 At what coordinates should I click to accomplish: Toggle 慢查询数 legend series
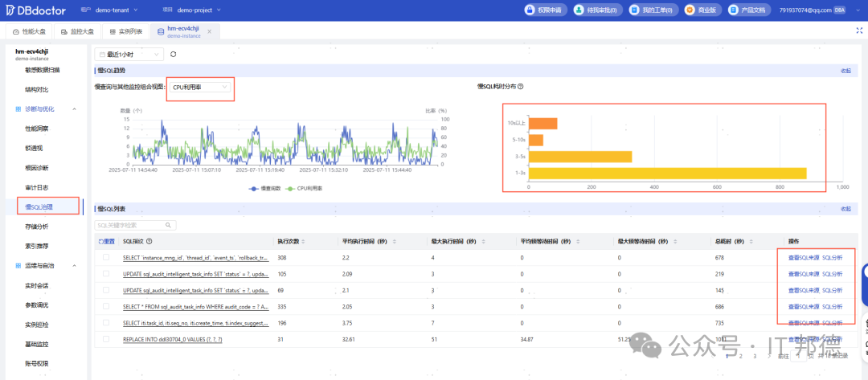click(x=264, y=189)
